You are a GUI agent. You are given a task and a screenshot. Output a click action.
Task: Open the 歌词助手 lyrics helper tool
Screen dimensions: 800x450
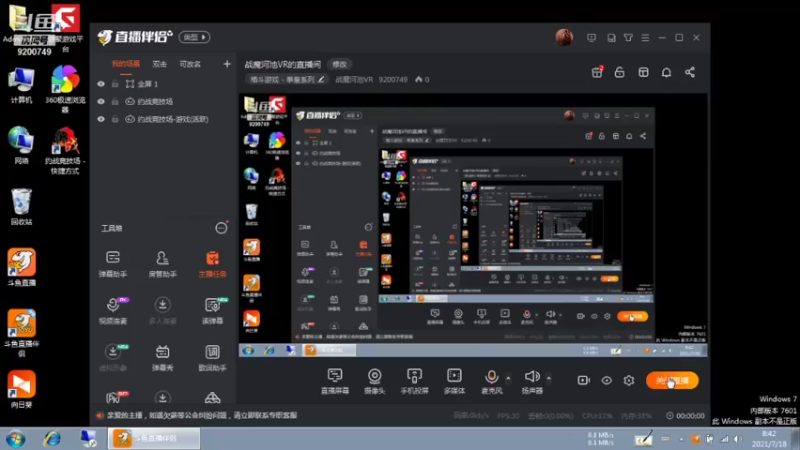[212, 357]
